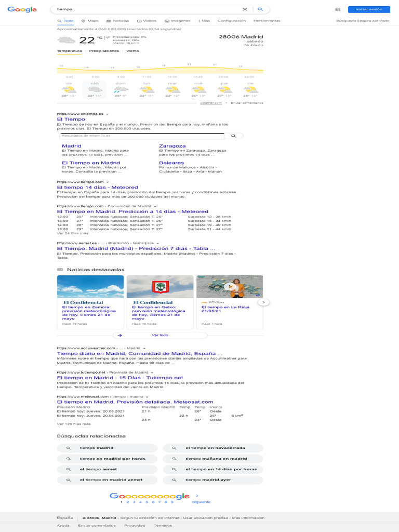Image resolution: width=399 pixels, height=532 pixels.
Task: Click Enviar comentarios under the weather widget
Action: click(x=247, y=103)
